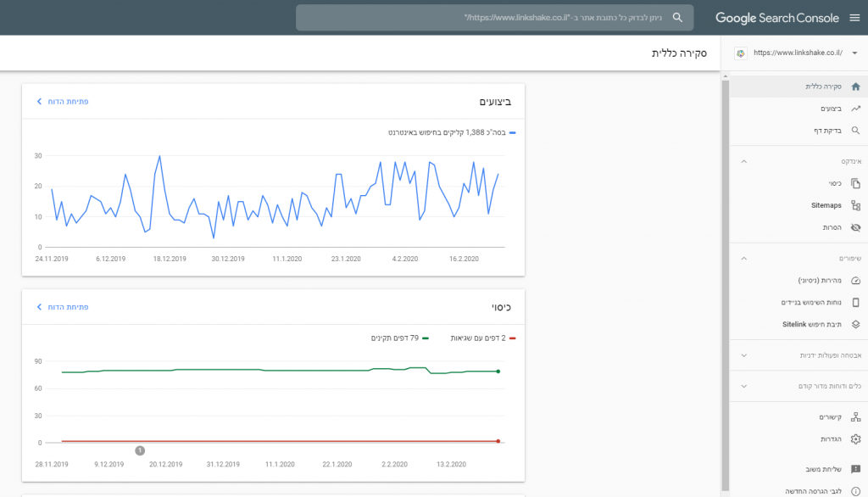Click the 18.12.2019 date label on performance chart
The width and height of the screenshot is (868, 497).
pos(170,260)
